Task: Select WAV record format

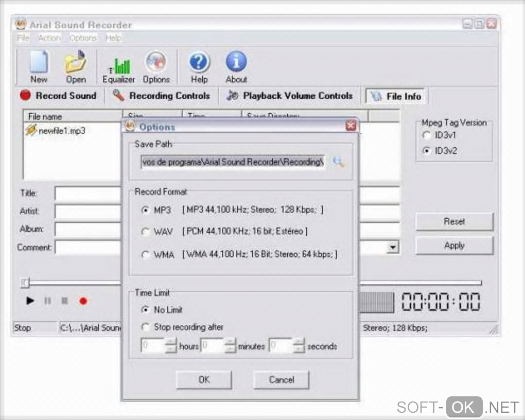Action: tap(145, 232)
